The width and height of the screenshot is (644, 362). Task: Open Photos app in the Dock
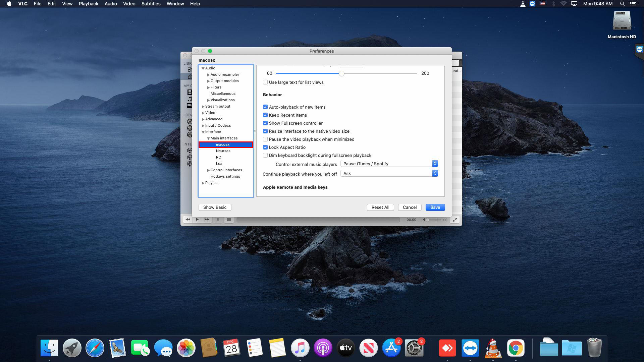pyautogui.click(x=186, y=348)
